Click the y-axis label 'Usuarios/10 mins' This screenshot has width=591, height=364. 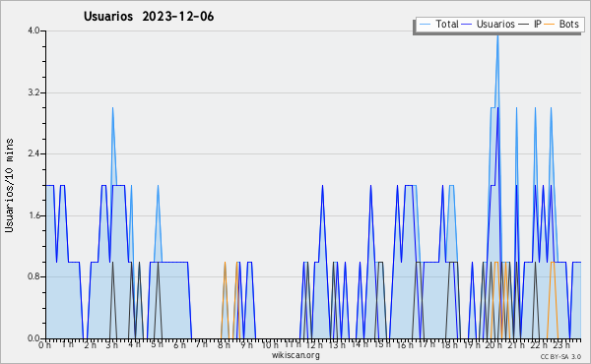9,185
